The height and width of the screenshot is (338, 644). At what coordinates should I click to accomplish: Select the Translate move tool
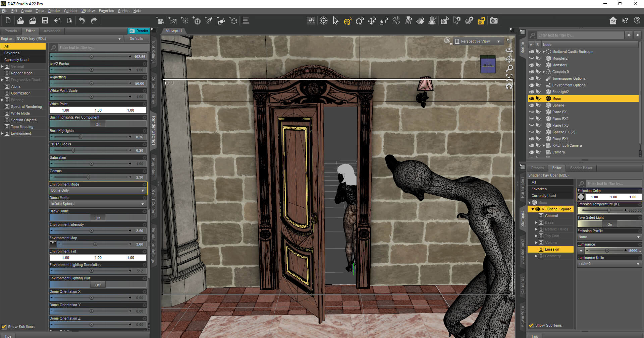pyautogui.click(x=372, y=21)
